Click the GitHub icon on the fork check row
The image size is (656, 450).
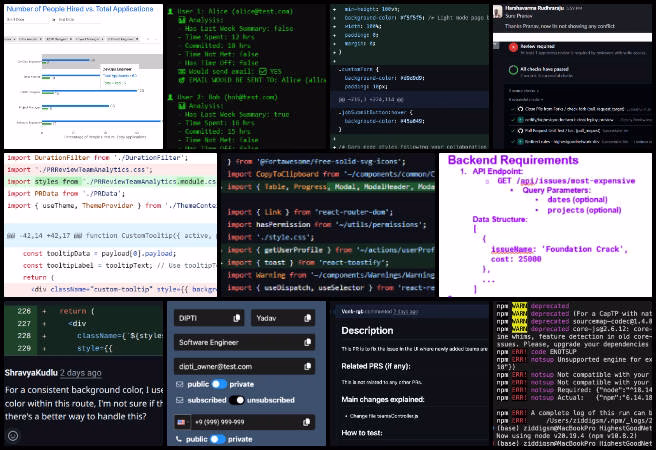point(520,109)
